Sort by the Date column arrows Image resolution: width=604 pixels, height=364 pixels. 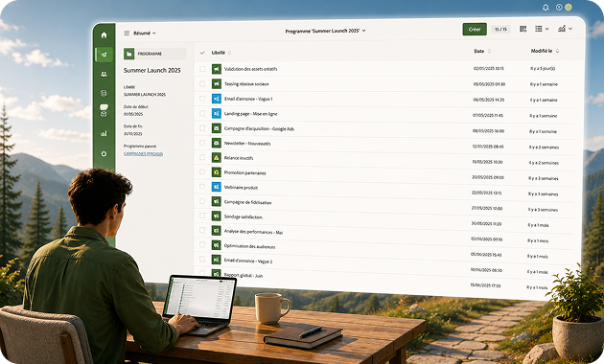[490, 51]
